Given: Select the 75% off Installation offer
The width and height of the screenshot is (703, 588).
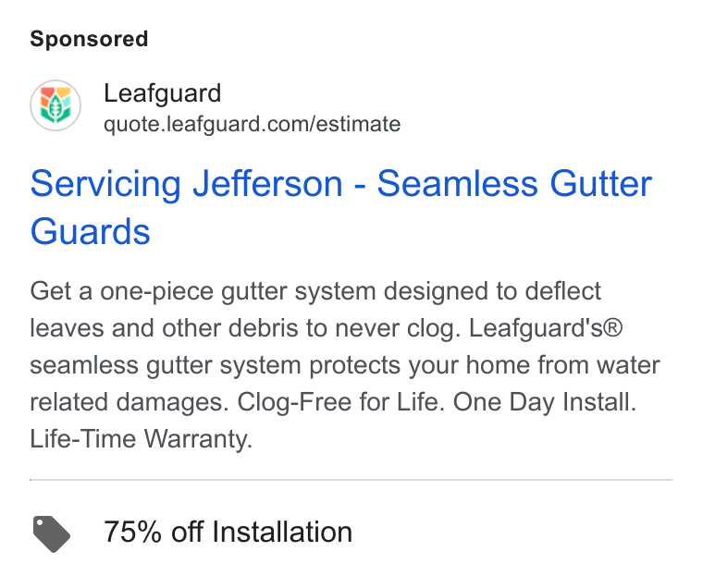Looking at the screenshot, I should click(x=228, y=532).
